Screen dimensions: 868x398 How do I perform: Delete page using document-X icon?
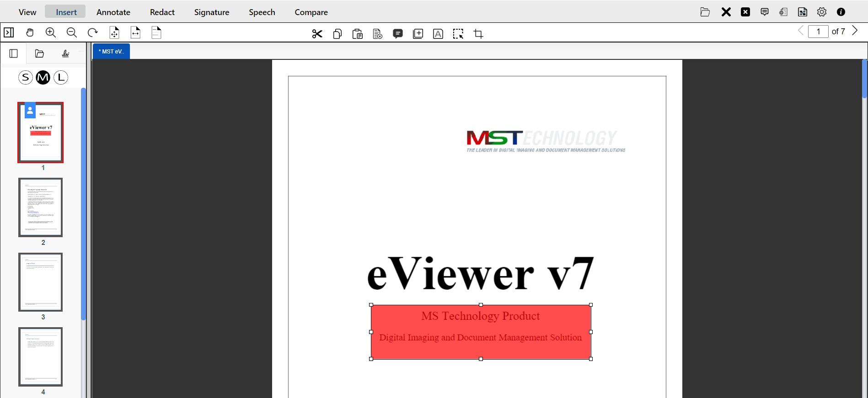point(378,34)
